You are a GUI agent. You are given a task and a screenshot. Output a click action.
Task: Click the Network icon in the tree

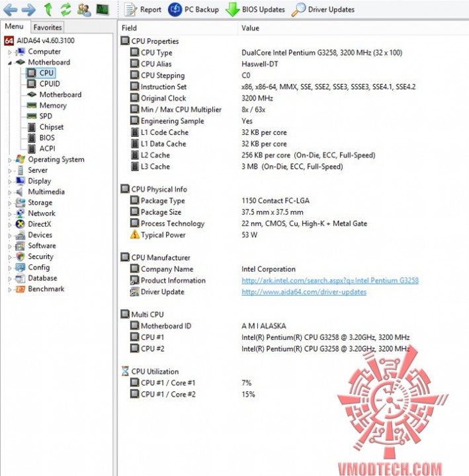[x=20, y=214]
